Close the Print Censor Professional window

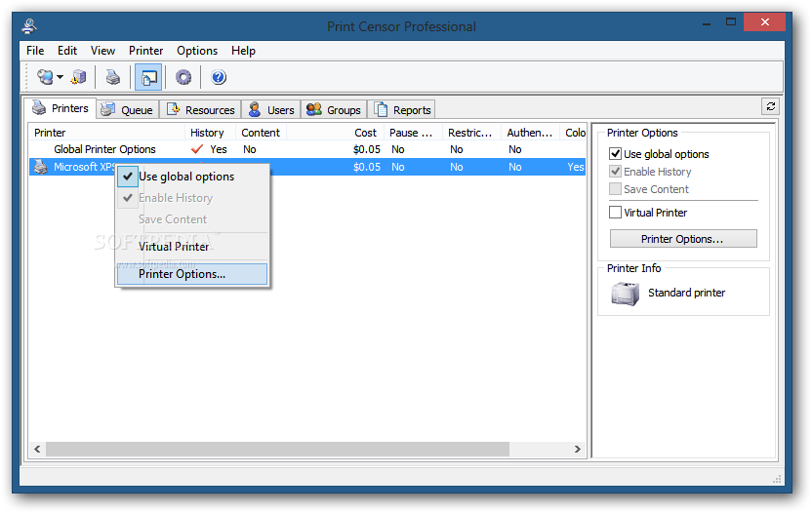[x=764, y=22]
